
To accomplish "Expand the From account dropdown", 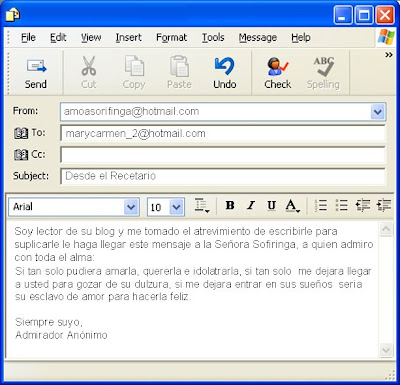I will pyautogui.click(x=378, y=112).
